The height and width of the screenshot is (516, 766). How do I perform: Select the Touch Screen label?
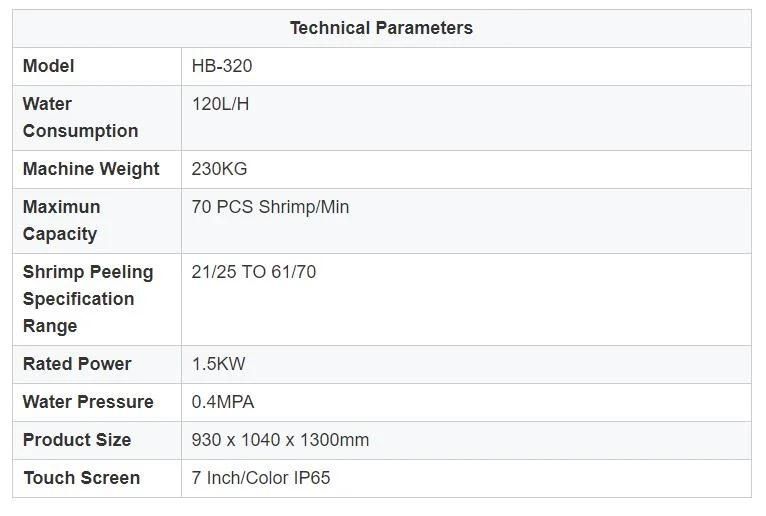(82, 478)
